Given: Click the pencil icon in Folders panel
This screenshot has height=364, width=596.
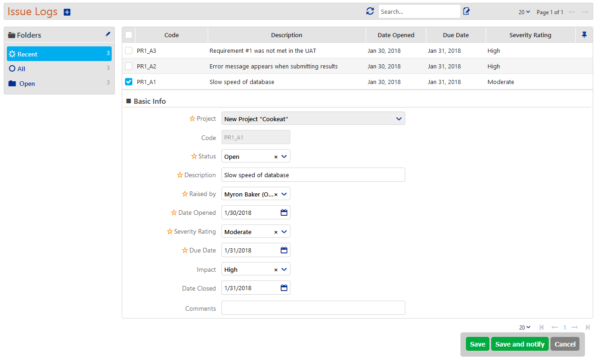Looking at the screenshot, I should click(x=108, y=34).
